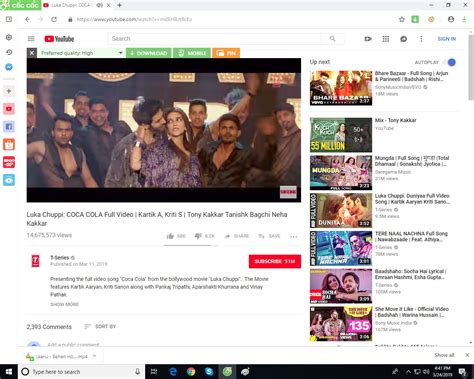Expand description with SHOW MORE
474x379 pixels.
(x=64, y=304)
